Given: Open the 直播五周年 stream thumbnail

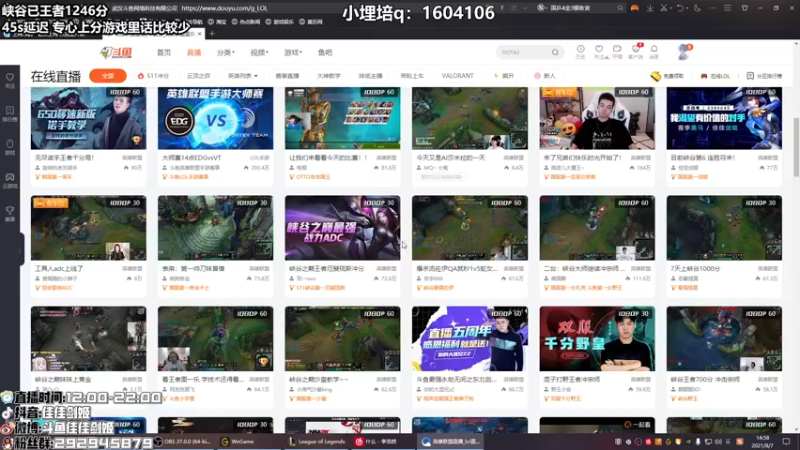Looking at the screenshot, I should pyautogui.click(x=469, y=339).
